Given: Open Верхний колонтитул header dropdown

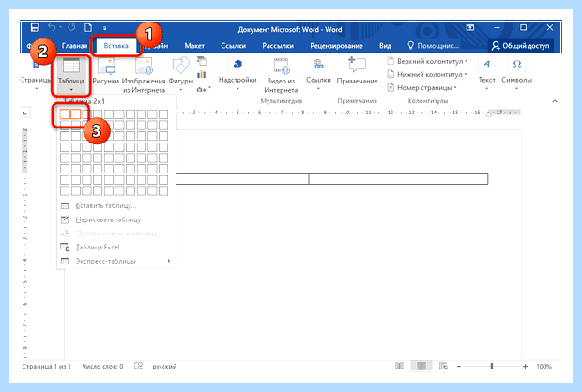Looking at the screenshot, I should tap(427, 61).
